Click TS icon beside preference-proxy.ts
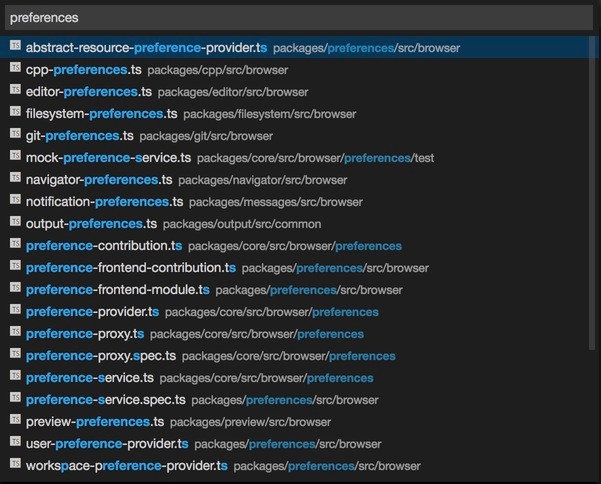This screenshot has height=484, width=601. [x=15, y=331]
